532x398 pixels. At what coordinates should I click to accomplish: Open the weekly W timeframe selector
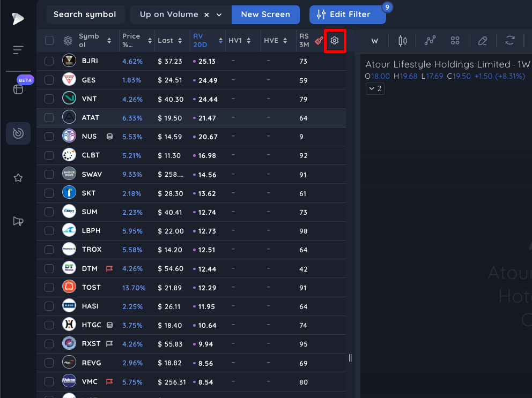point(374,41)
